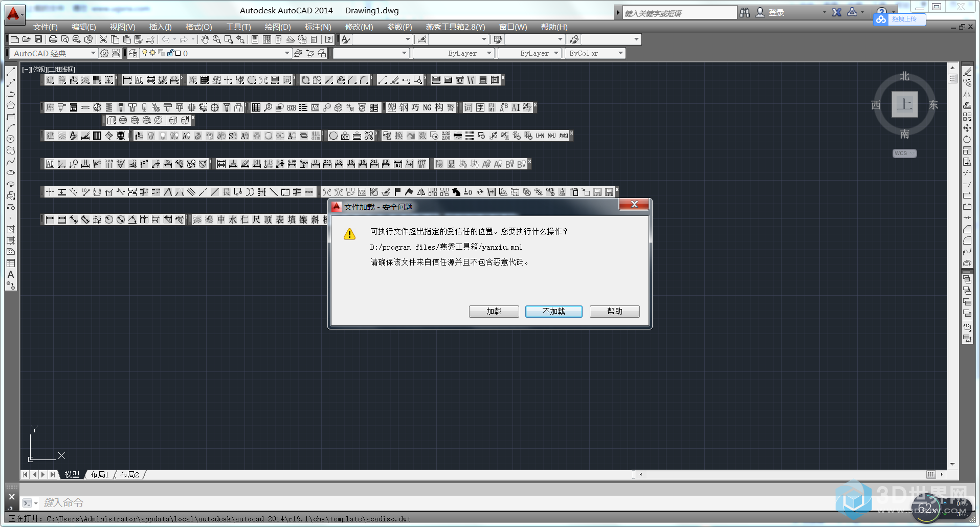Viewport: 980px width, 527px height.
Task: Select the Circle draw tool
Action: [11, 139]
